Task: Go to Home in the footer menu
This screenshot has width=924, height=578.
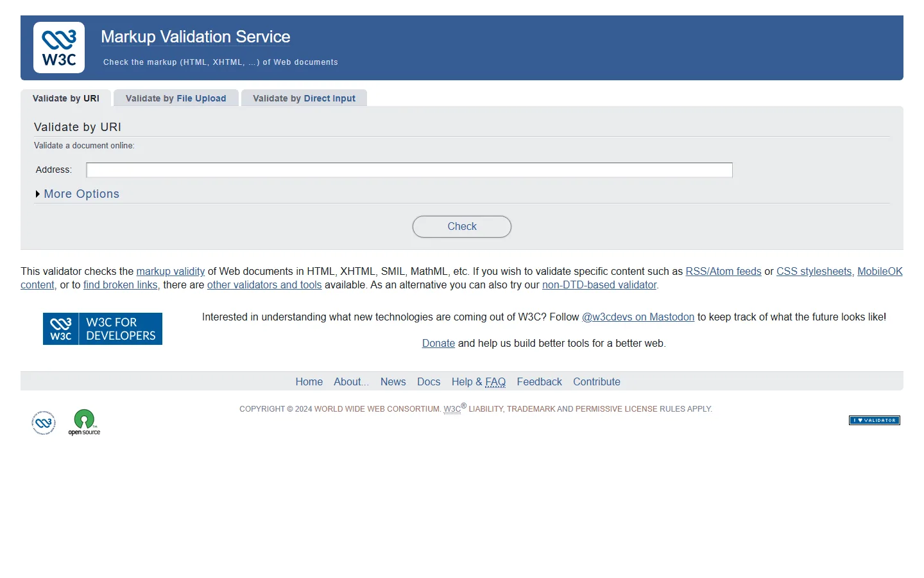Action: (309, 381)
